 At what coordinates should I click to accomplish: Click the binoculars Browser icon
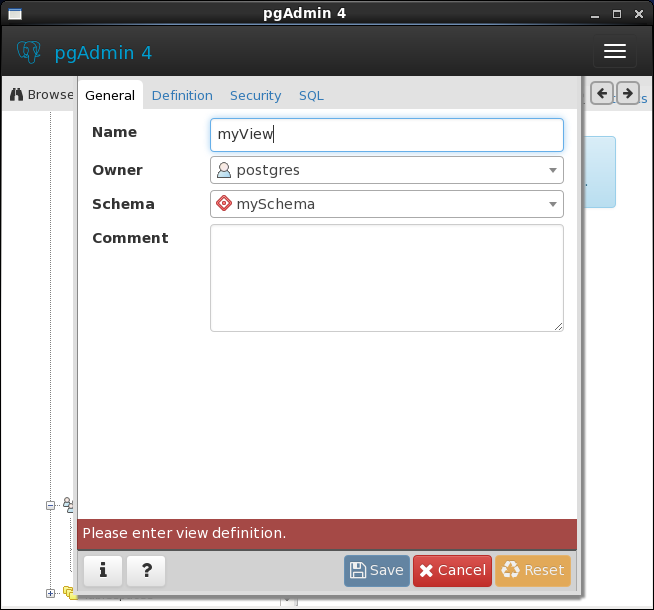click(16, 95)
